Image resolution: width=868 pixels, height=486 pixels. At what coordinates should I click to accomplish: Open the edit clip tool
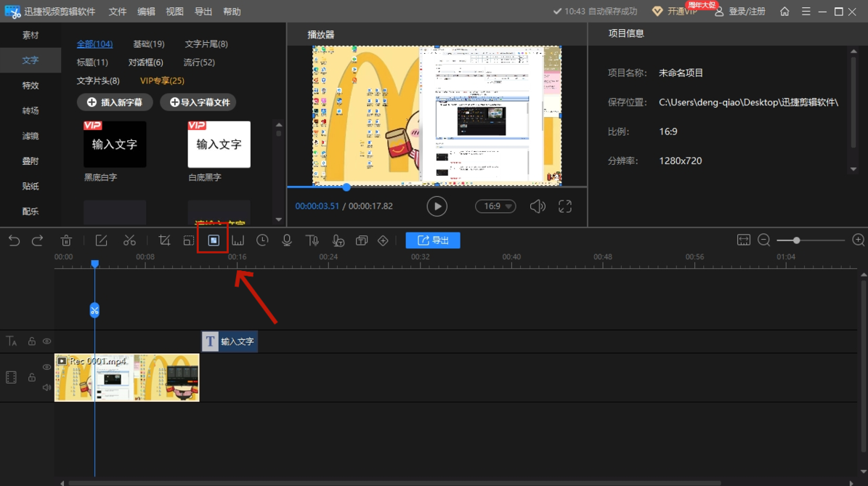tap(101, 240)
